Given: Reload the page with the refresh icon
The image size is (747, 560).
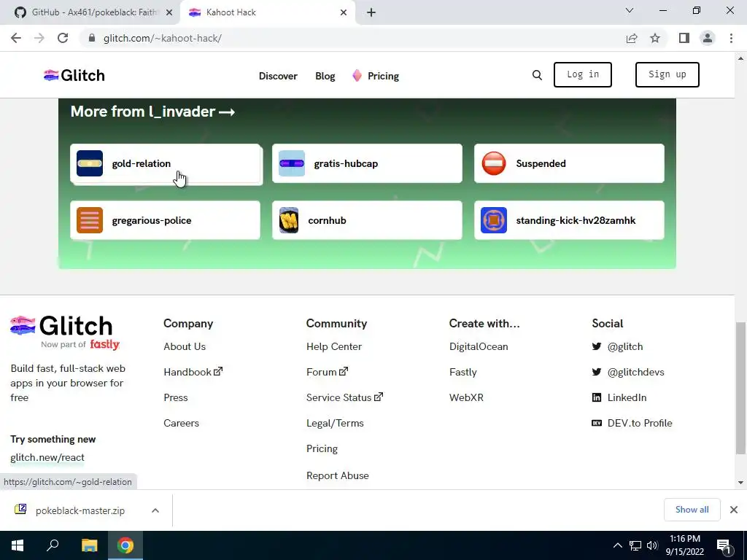Looking at the screenshot, I should pos(63,38).
